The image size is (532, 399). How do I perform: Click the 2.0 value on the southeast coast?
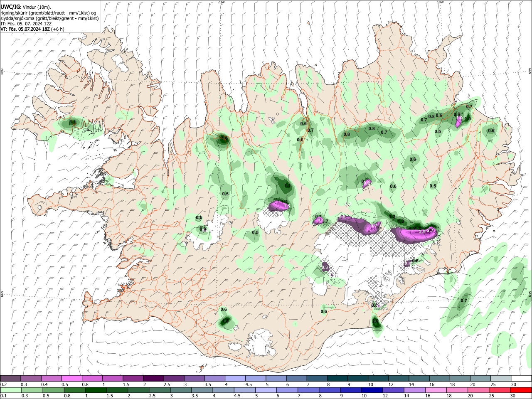click(x=375, y=321)
